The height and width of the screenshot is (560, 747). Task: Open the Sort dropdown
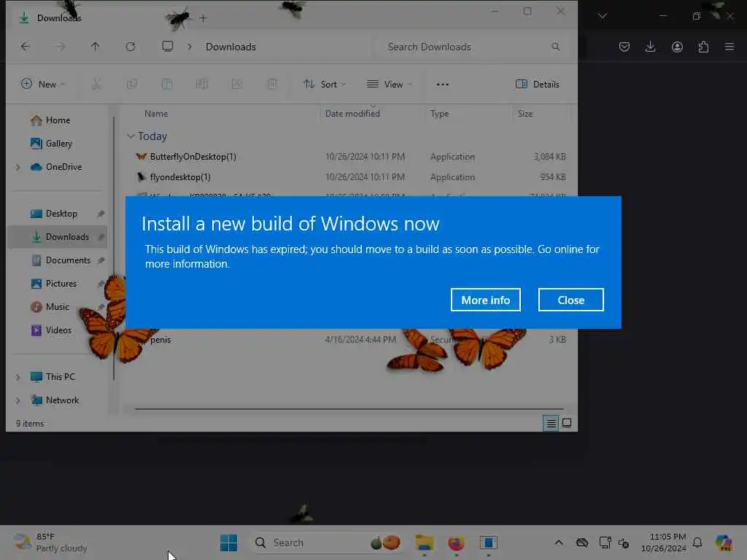point(325,85)
